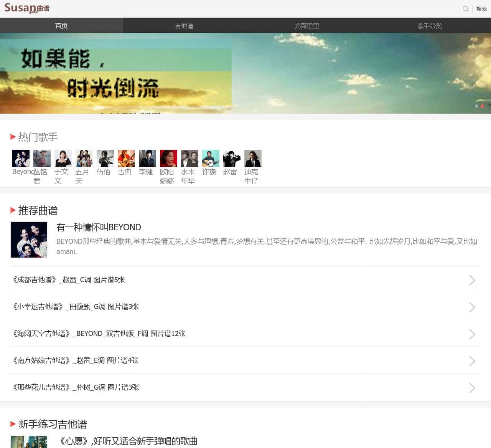Open the 搜索 search link
Image resolution: width=491 pixels, height=448 pixels.
tap(481, 9)
